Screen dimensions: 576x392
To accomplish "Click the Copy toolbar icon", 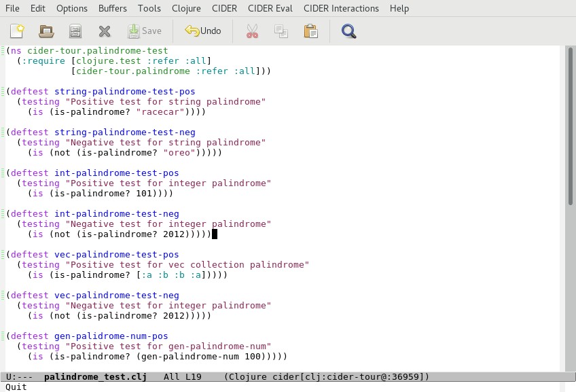I will (281, 31).
